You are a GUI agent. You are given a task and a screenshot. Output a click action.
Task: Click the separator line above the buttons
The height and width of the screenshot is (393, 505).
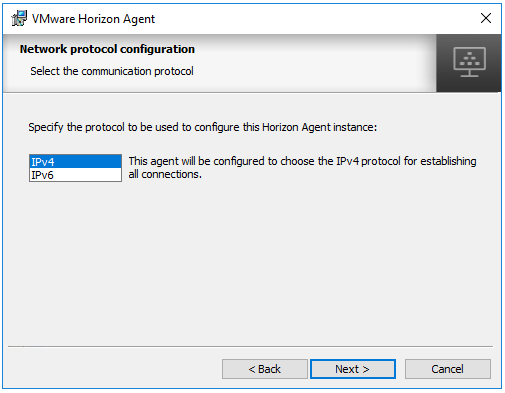click(x=250, y=347)
